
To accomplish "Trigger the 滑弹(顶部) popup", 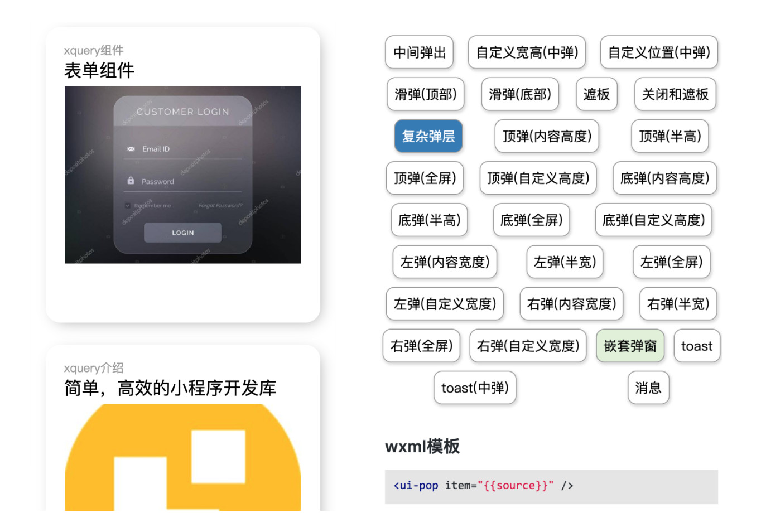I will pyautogui.click(x=425, y=94).
